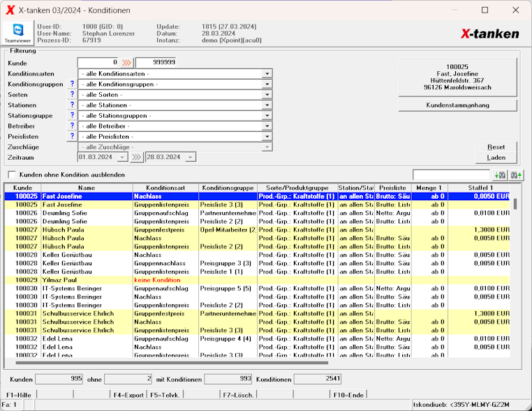Click the Staffel 1 column header
The height and width of the screenshot is (411, 532).
click(x=479, y=188)
